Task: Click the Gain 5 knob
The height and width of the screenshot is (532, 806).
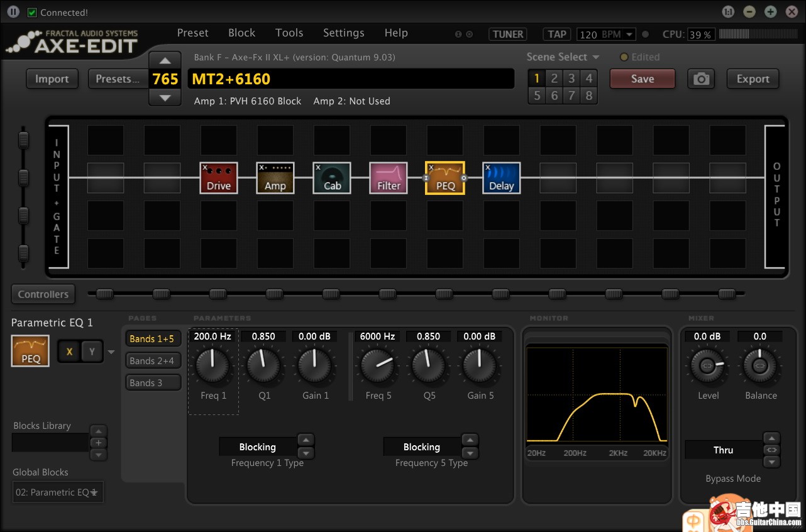Action: click(x=480, y=366)
